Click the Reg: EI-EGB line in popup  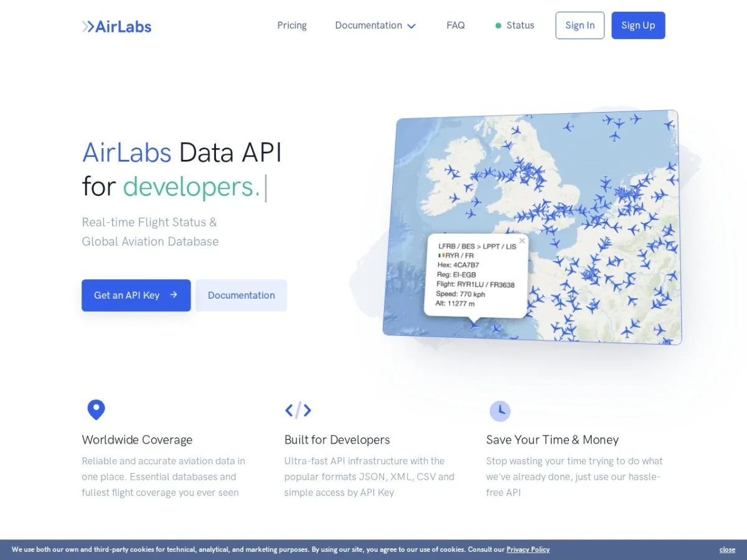point(457,274)
